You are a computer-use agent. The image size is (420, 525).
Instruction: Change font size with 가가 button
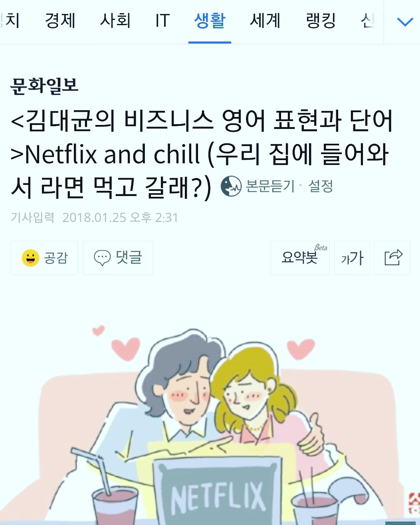[x=352, y=258]
